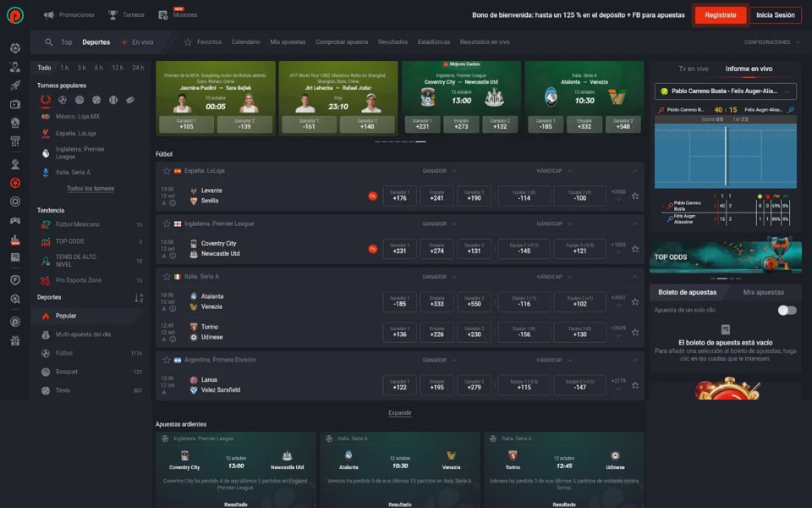Click the Regístrate button
The image size is (812, 508).
point(721,15)
